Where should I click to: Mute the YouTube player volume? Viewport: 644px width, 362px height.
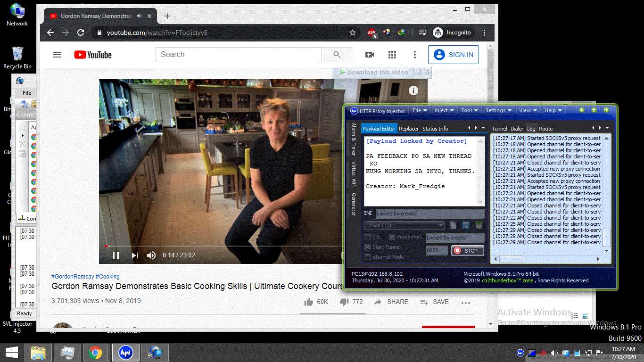click(151, 255)
